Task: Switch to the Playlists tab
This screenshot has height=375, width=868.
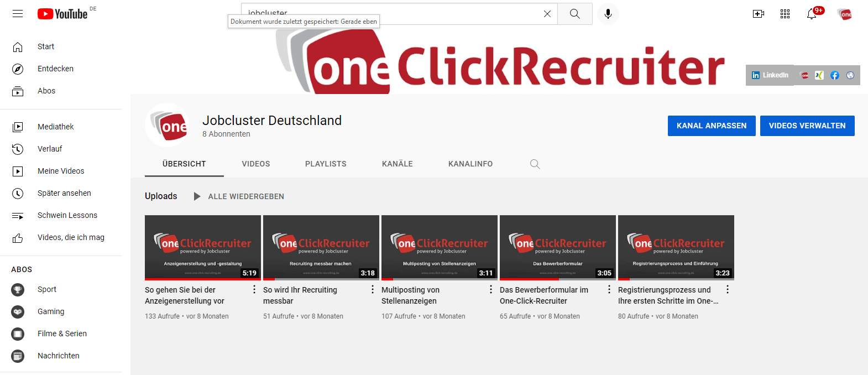Action: (326, 164)
